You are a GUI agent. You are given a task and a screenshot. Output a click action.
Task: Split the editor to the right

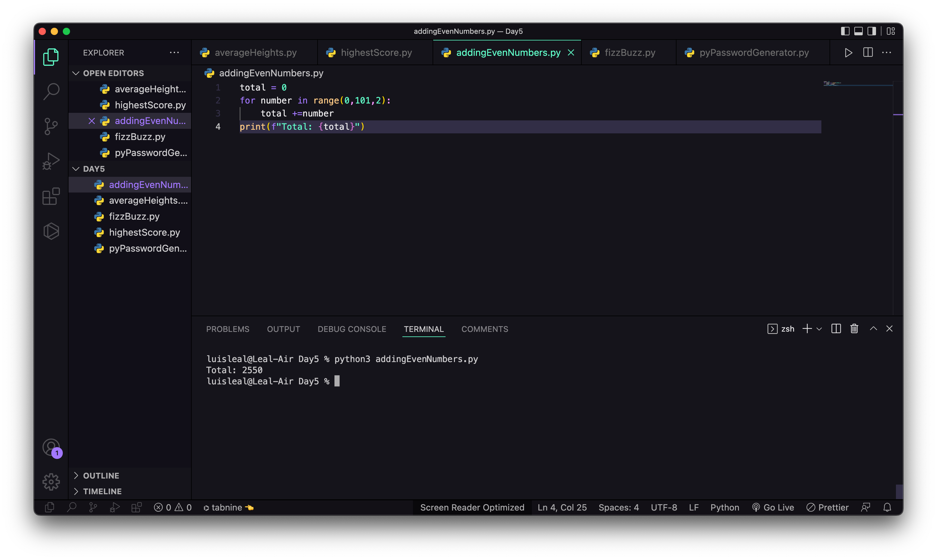coord(868,53)
